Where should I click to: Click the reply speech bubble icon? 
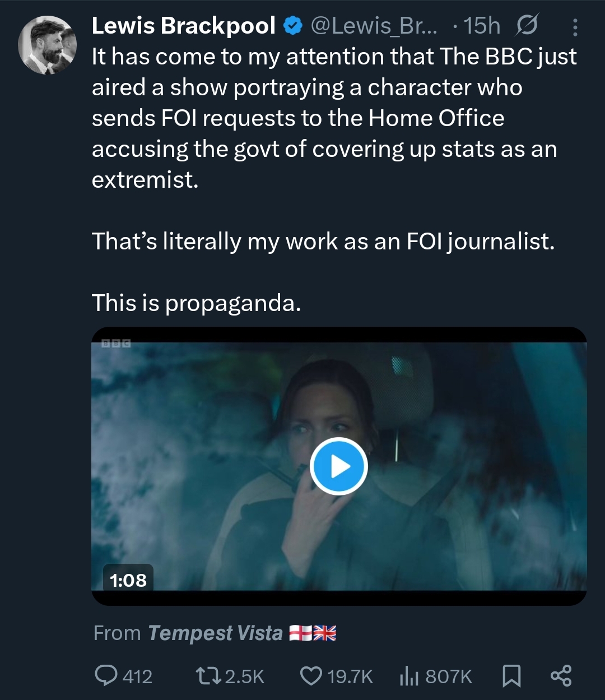pos(106,675)
